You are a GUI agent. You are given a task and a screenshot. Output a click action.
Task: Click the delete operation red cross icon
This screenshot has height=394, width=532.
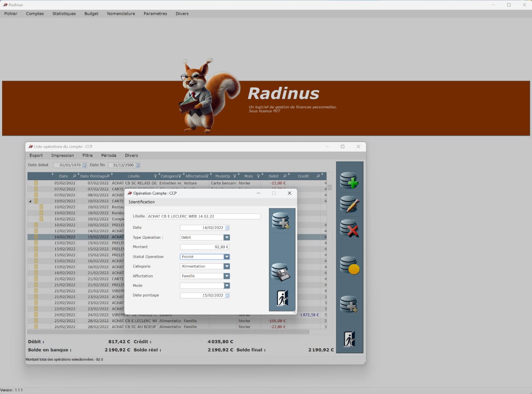[x=350, y=228]
